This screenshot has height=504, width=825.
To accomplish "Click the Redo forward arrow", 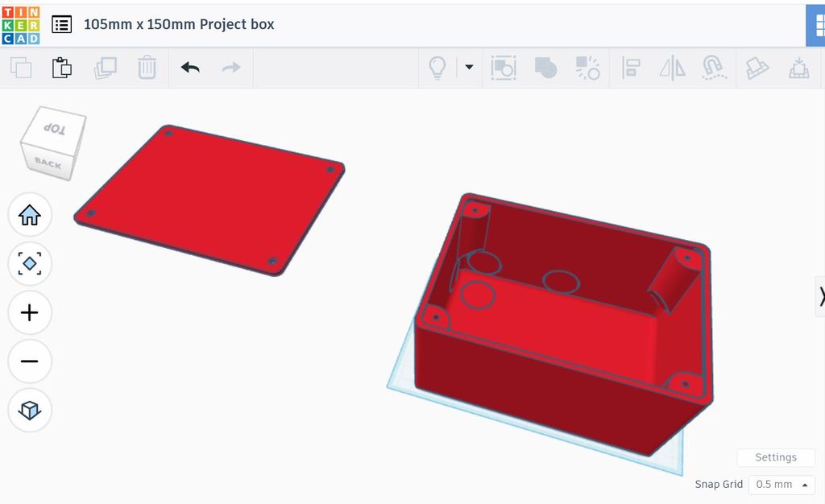I will tap(231, 68).
